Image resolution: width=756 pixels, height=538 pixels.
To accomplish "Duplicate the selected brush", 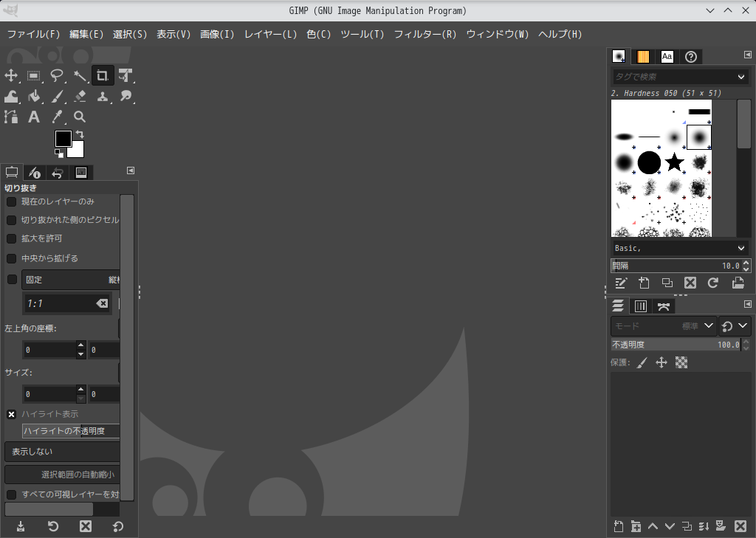I will point(667,283).
